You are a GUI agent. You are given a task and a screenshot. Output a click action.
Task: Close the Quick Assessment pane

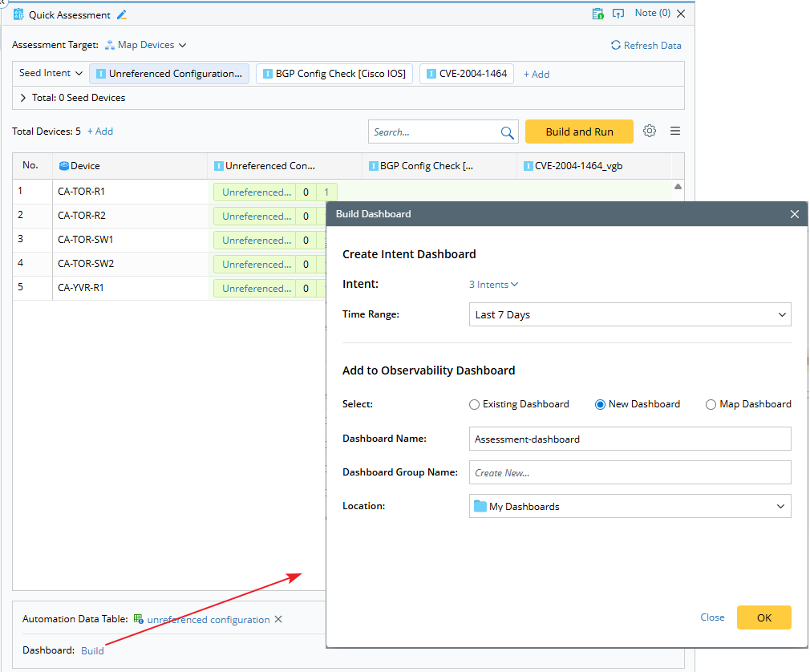(682, 14)
